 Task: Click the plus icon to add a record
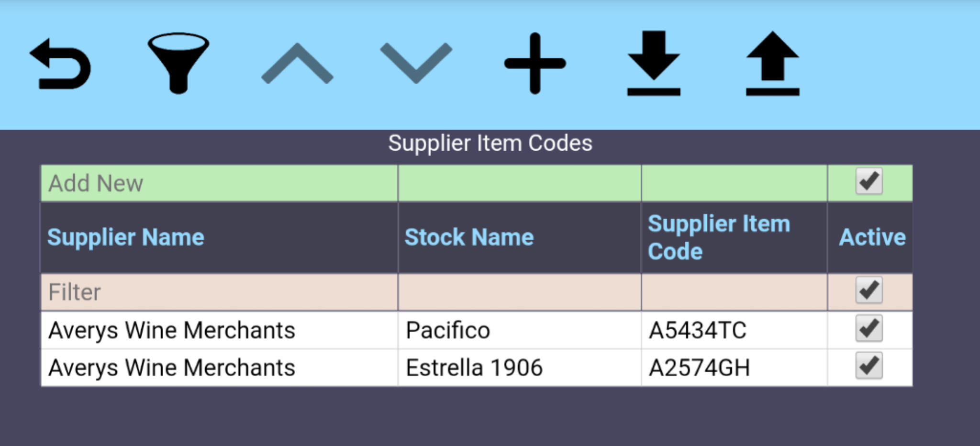click(x=535, y=64)
